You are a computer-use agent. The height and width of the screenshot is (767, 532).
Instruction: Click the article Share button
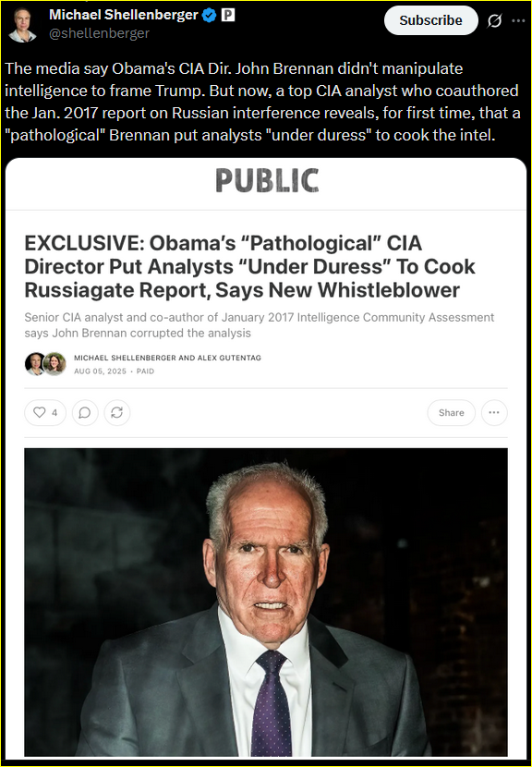[451, 413]
